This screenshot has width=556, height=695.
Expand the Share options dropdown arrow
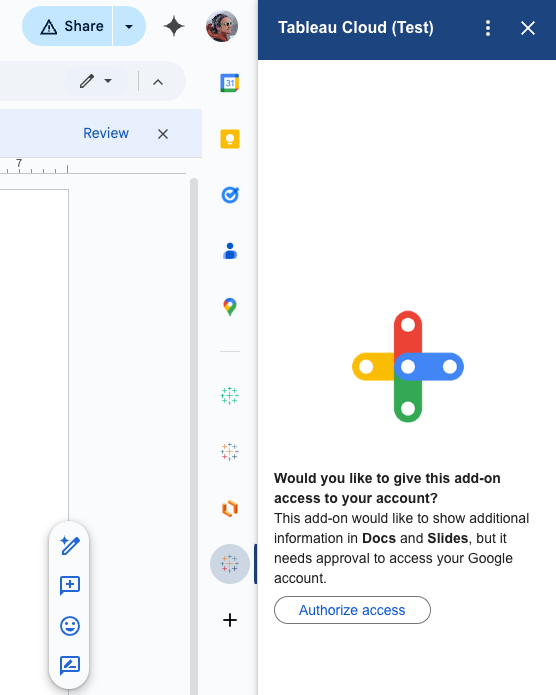pyautogui.click(x=129, y=27)
